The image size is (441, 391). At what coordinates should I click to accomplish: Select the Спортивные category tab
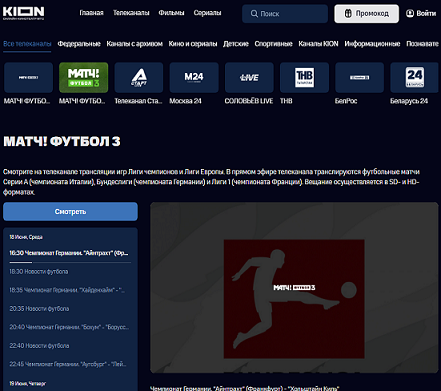coord(274,44)
